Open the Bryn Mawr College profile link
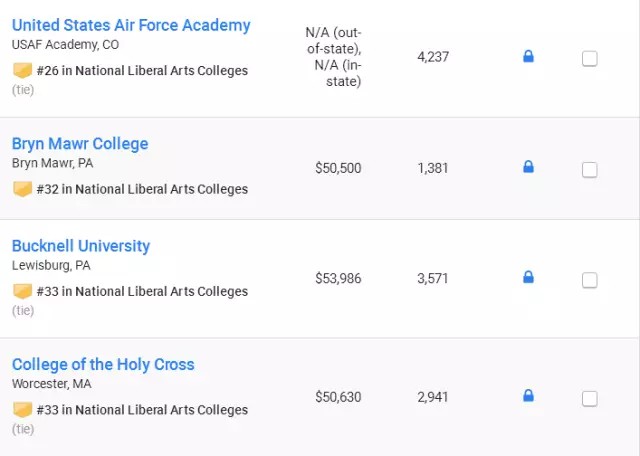The image size is (640, 456). 80,143
